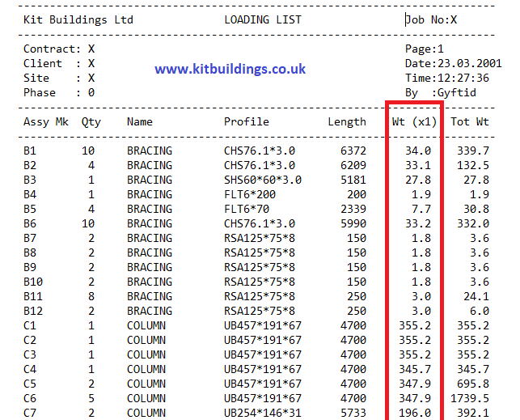Viewport: 520px width, 420px height.
Task: Click total weight 6.0 in row B12
Action: tap(480, 311)
